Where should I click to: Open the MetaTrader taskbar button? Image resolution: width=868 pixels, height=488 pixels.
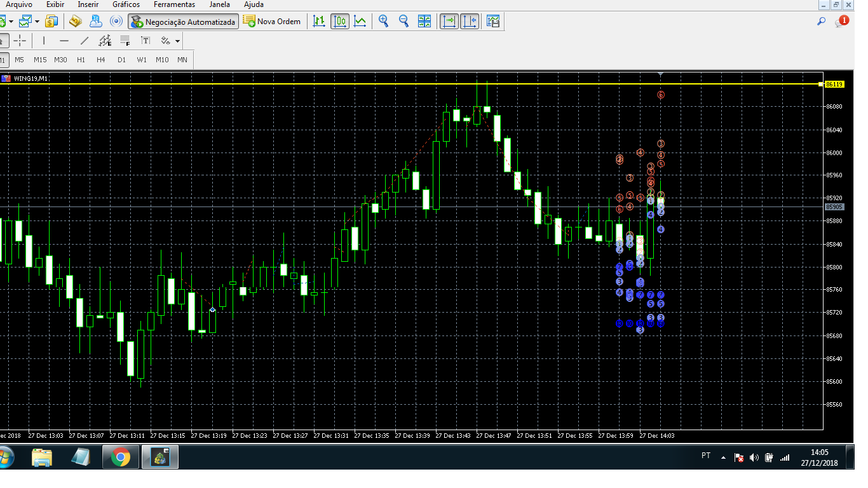(x=159, y=457)
